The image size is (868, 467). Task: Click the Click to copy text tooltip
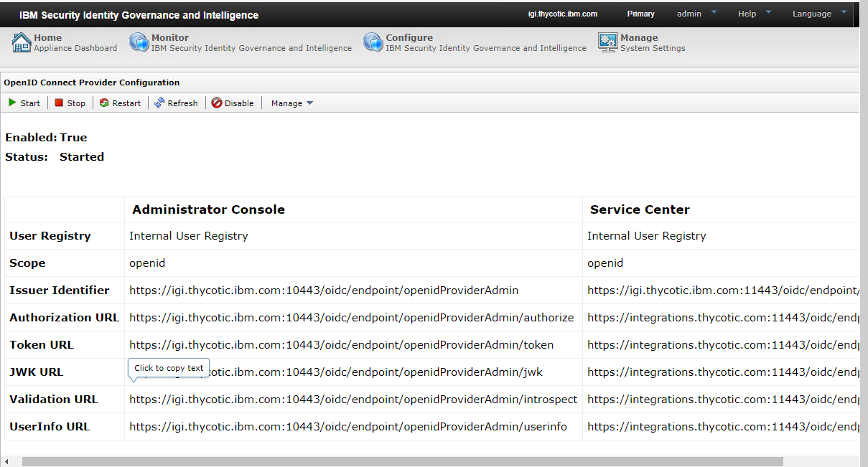pos(168,367)
